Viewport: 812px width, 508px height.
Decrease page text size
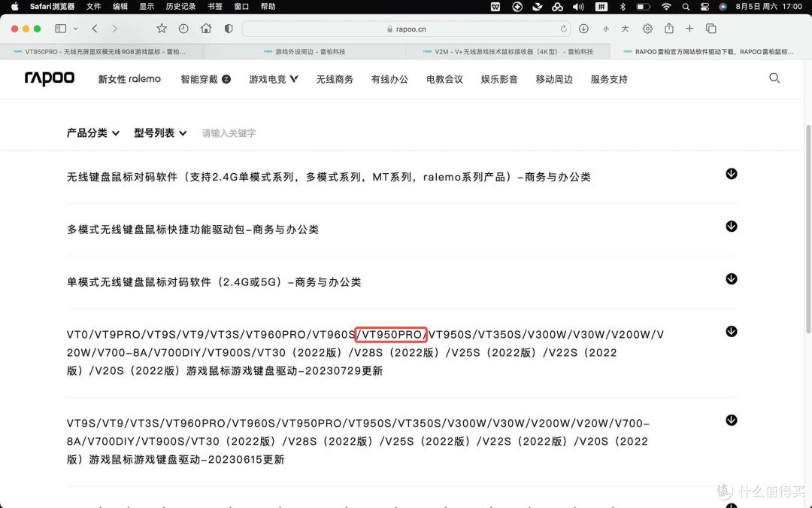pos(605,29)
